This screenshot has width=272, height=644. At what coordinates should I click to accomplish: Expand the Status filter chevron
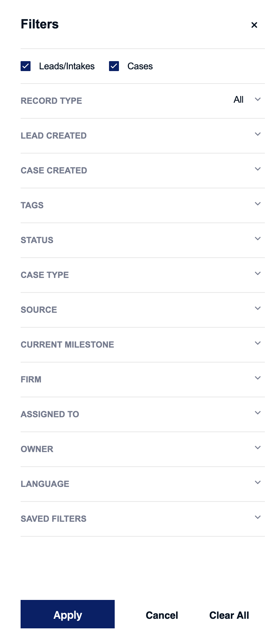(x=258, y=238)
